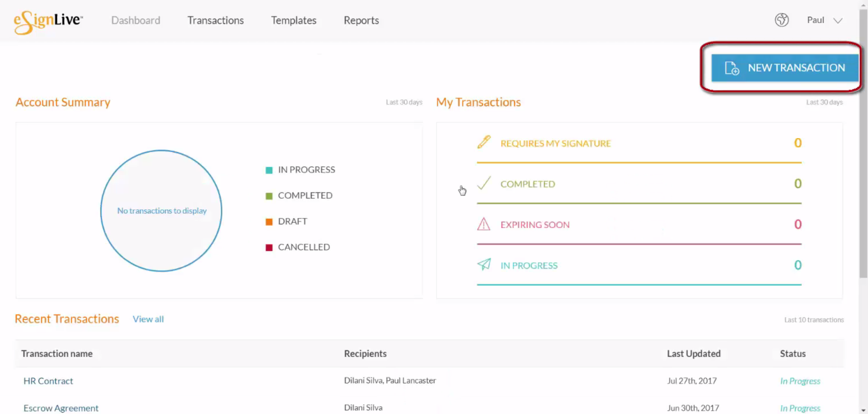868x414 pixels.
Task: Select the warning triangle icon for Expiring Soon
Action: (x=484, y=224)
